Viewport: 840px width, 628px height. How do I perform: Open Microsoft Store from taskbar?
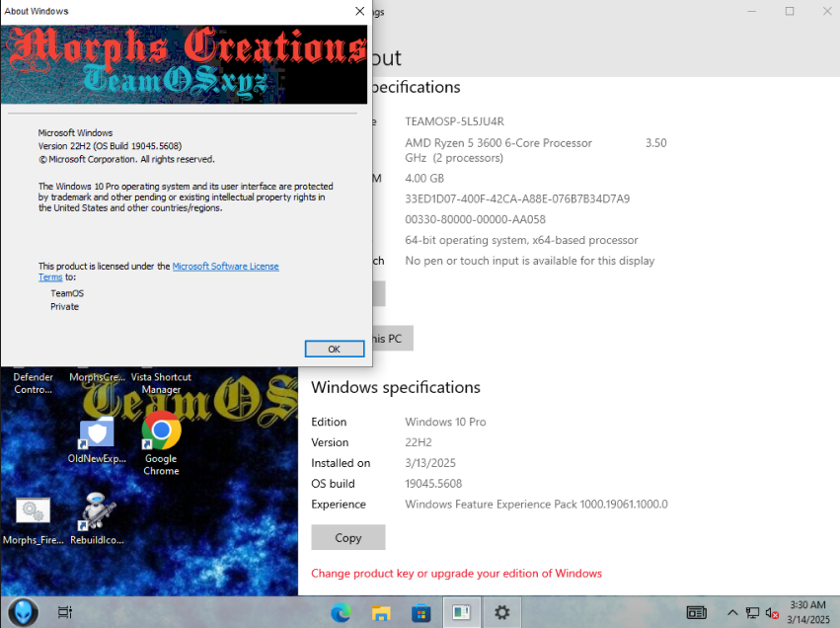(421, 612)
